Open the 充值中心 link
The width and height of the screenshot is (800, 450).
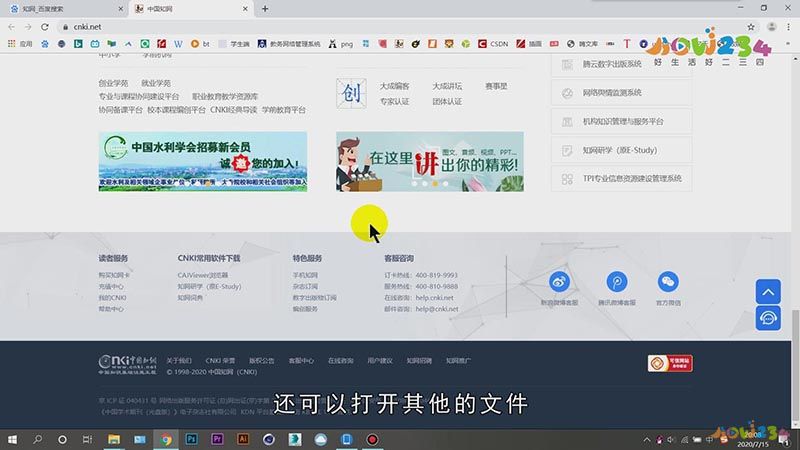(x=111, y=286)
